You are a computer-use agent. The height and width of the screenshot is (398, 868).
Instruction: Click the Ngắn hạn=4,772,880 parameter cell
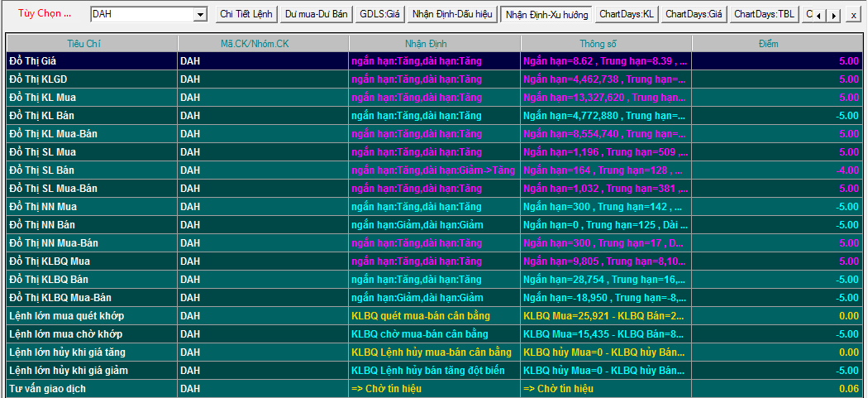(x=606, y=116)
